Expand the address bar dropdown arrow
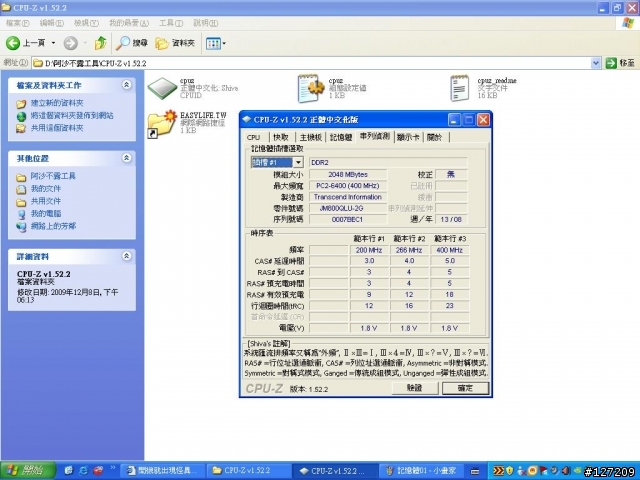Image resolution: width=640 pixels, height=480 pixels. pos(596,63)
